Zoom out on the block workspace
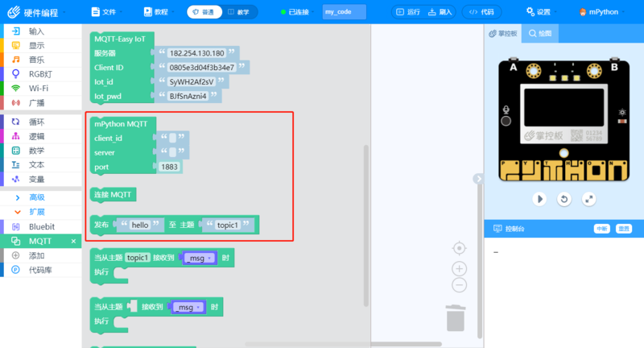Viewport: 644px width, 348px height. pyautogui.click(x=459, y=285)
